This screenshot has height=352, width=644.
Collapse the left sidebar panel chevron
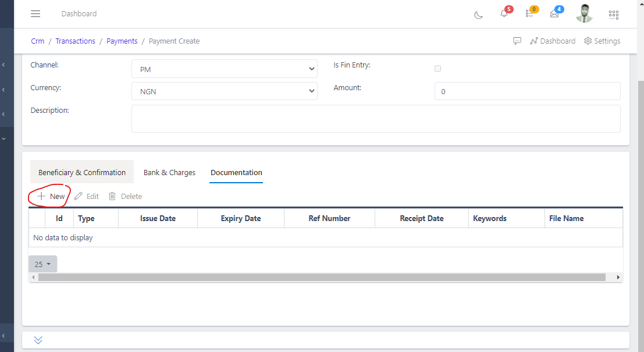(x=4, y=64)
